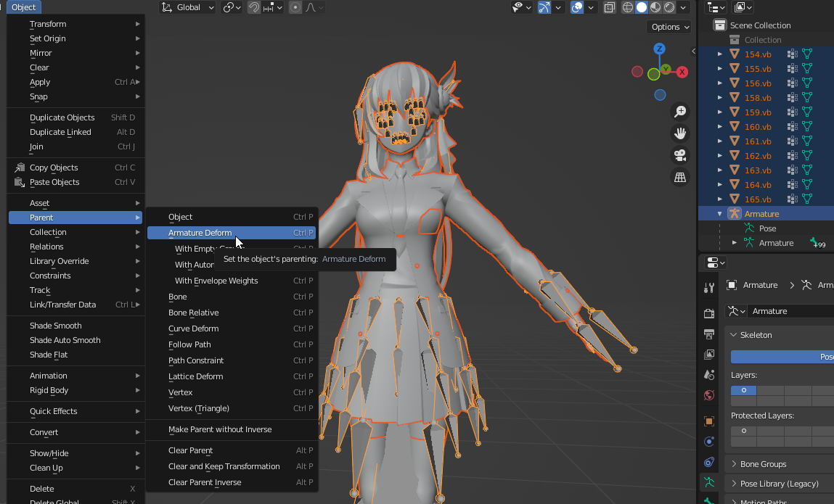
Task: Toggle snapping magnet in the header
Action: tap(254, 7)
